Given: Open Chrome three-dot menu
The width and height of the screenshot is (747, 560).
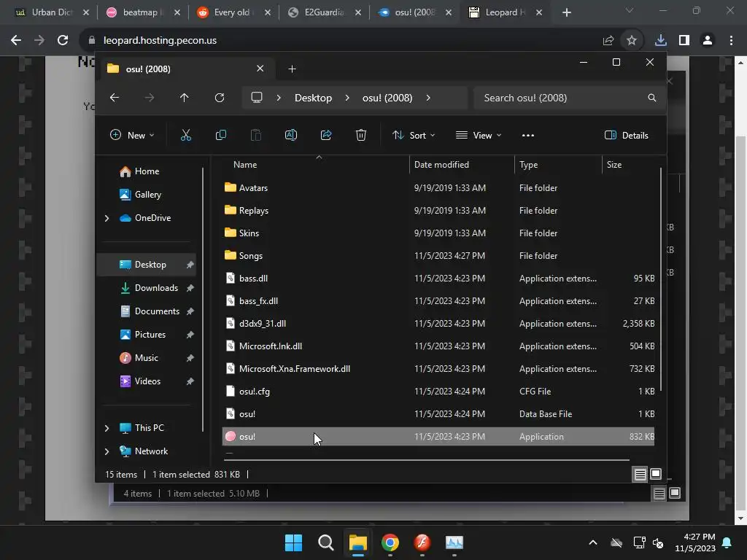Looking at the screenshot, I should [731, 41].
